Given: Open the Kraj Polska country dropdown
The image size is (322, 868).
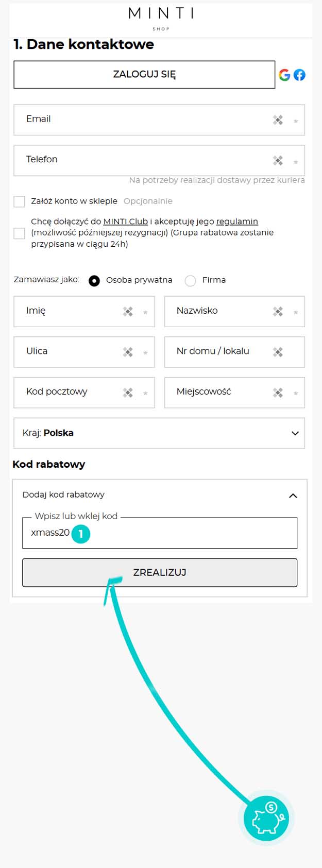Looking at the screenshot, I should 159,433.
